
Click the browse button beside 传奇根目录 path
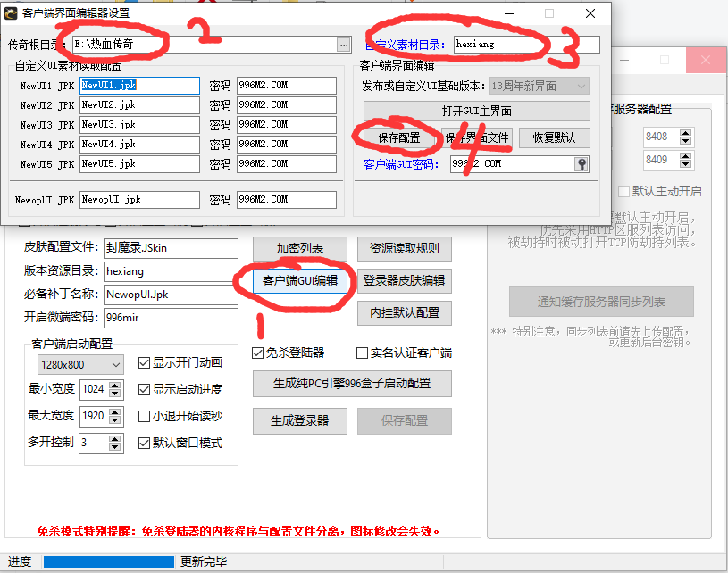343,44
